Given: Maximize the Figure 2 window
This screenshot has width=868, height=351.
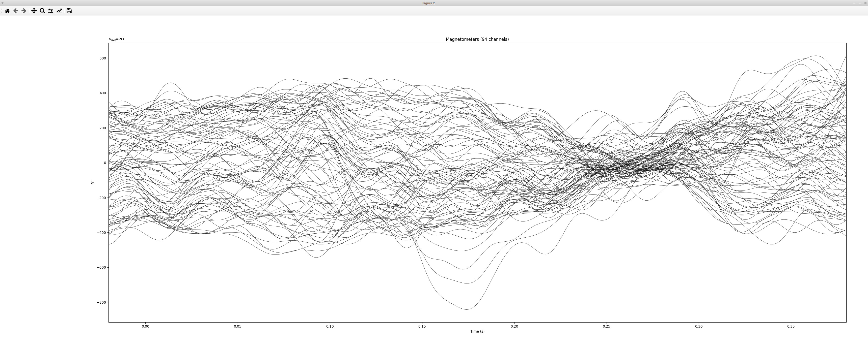Looking at the screenshot, I should [860, 3].
